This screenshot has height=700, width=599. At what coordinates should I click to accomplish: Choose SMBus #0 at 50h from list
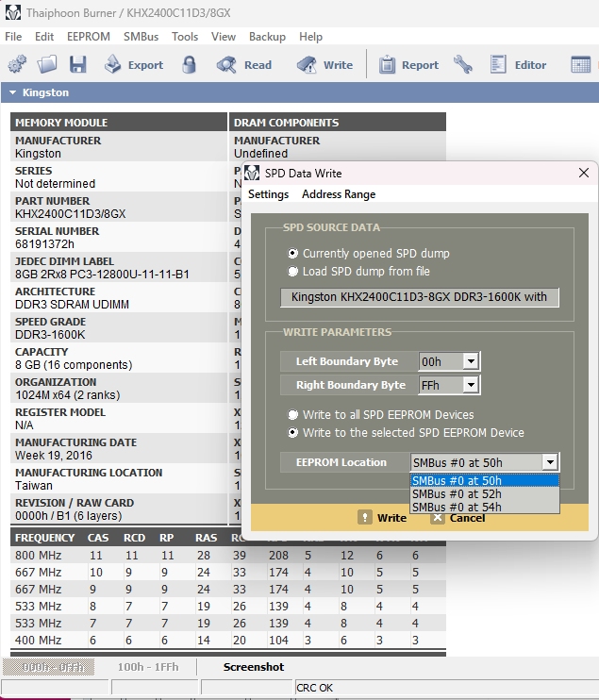coord(484,481)
